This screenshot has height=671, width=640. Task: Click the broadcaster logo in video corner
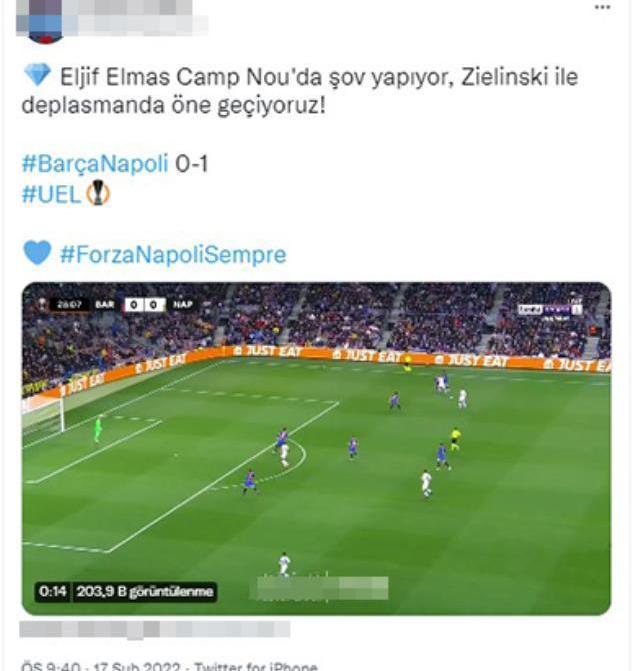(x=550, y=309)
